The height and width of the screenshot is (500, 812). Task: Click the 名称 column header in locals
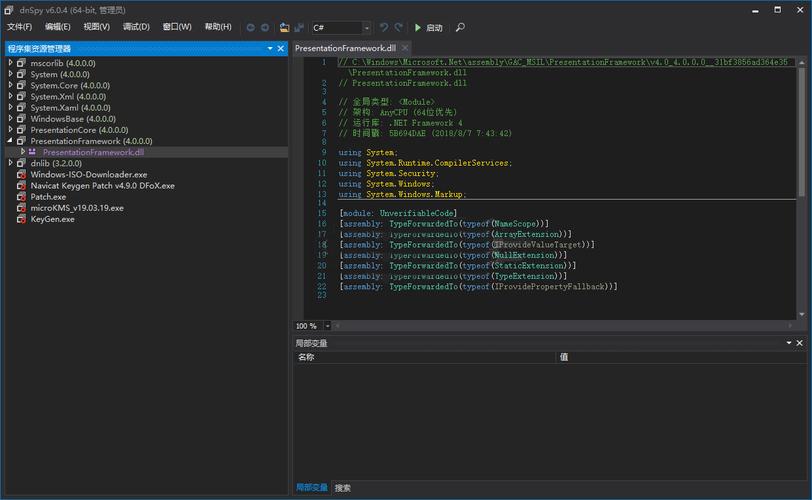coord(306,357)
